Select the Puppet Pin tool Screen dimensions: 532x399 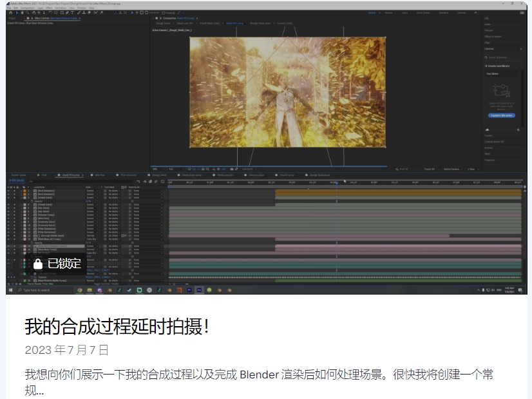[x=102, y=12]
